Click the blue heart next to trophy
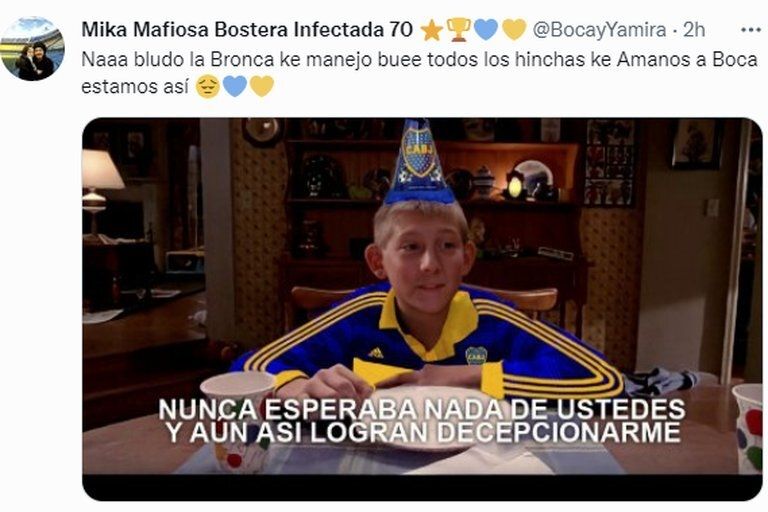The width and height of the screenshot is (768, 512). (x=486, y=30)
